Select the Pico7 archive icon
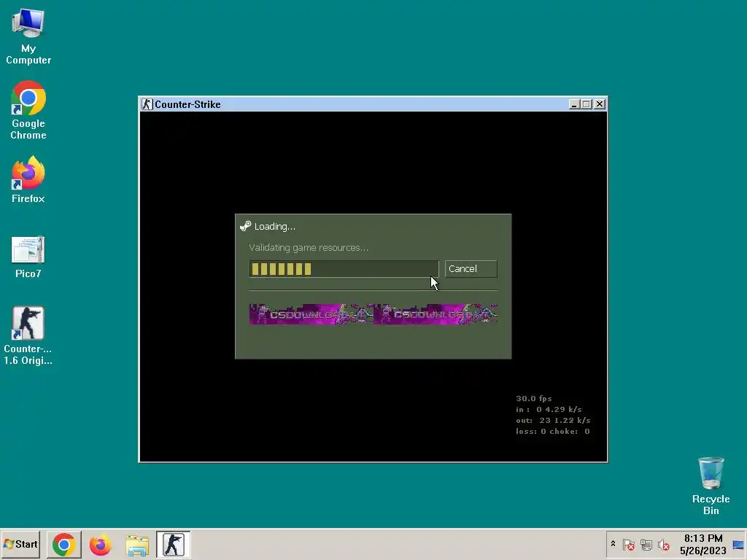 click(x=28, y=257)
